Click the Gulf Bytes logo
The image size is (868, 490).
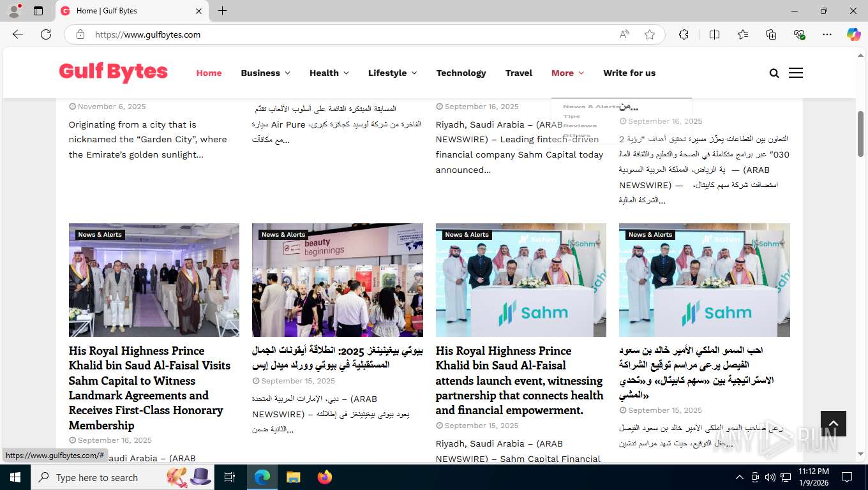tap(114, 73)
